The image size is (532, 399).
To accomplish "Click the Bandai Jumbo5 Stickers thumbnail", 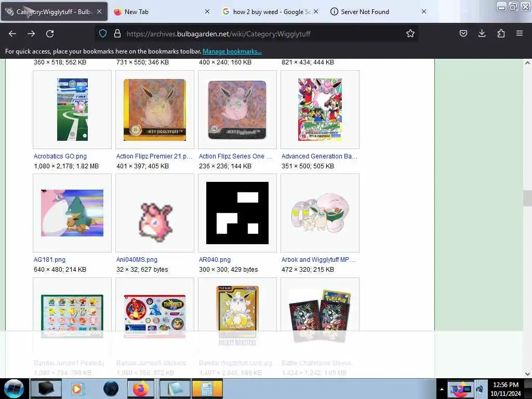I will click(155, 316).
